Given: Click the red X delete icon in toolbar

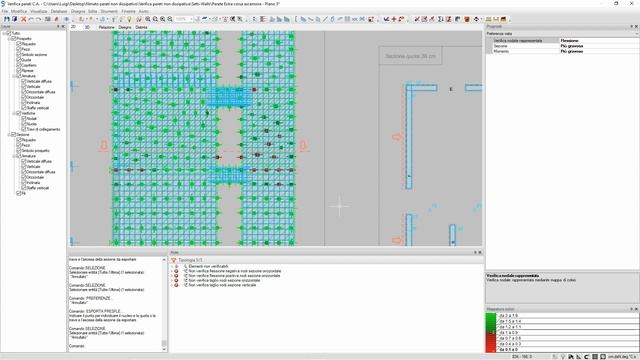Looking at the screenshot, I should click(24, 19).
